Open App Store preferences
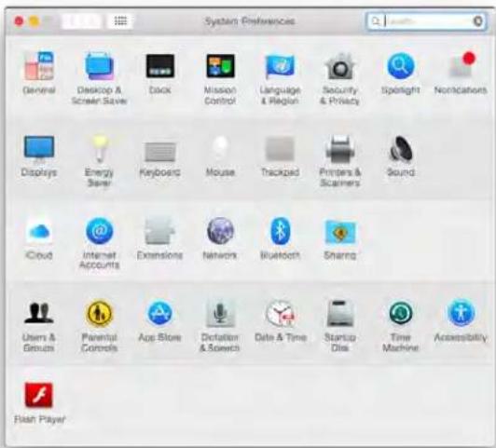 click(x=160, y=313)
